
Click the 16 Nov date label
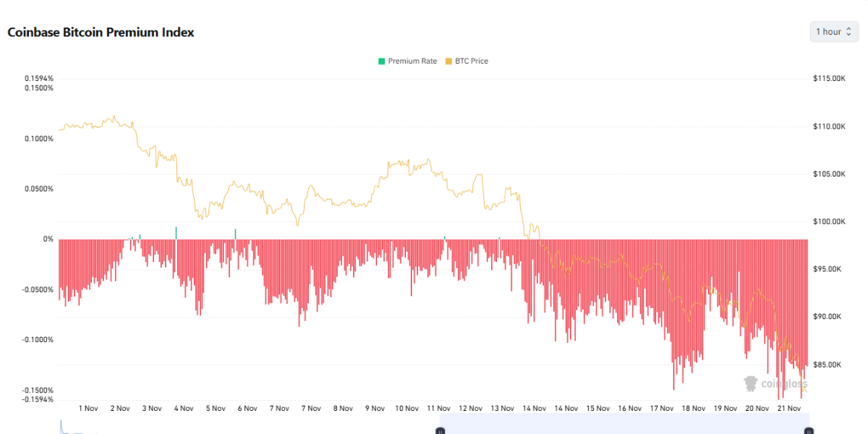click(x=631, y=408)
